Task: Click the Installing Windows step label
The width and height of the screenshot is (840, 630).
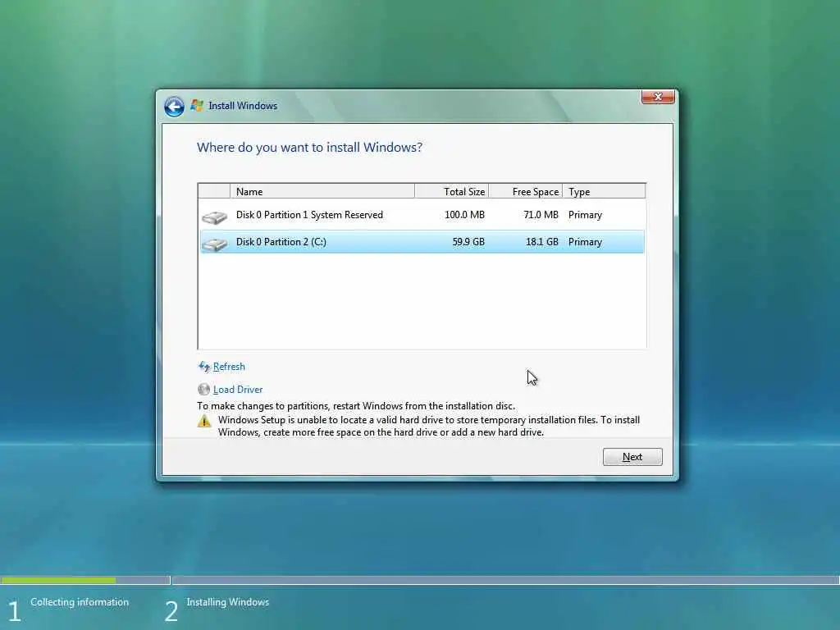Action: [228, 602]
